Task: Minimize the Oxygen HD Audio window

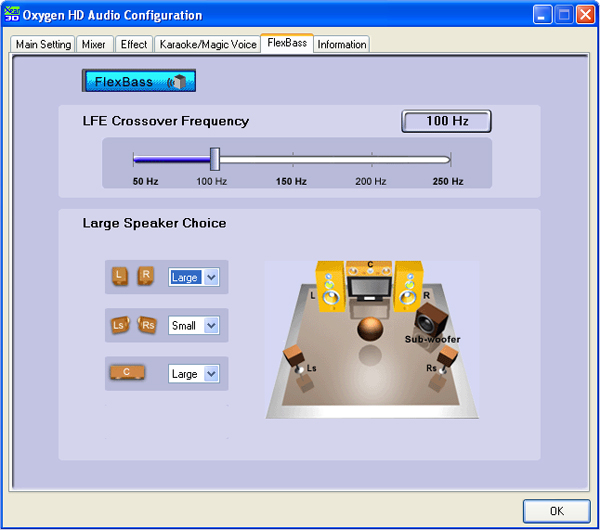Action: [542, 15]
